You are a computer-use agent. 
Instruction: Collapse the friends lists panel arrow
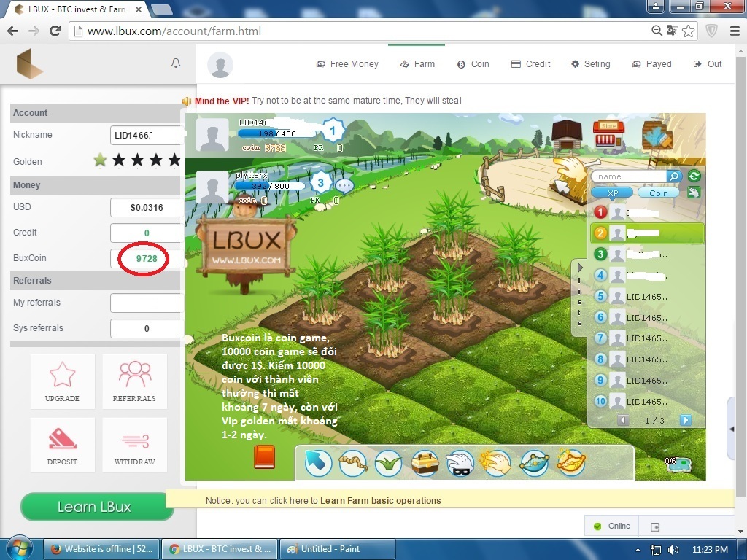(580, 268)
